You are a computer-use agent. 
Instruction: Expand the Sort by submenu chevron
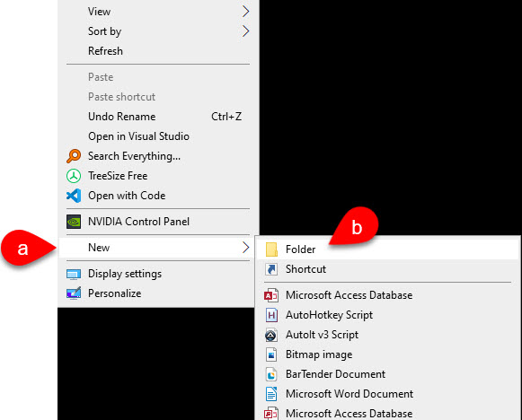pyautogui.click(x=245, y=31)
